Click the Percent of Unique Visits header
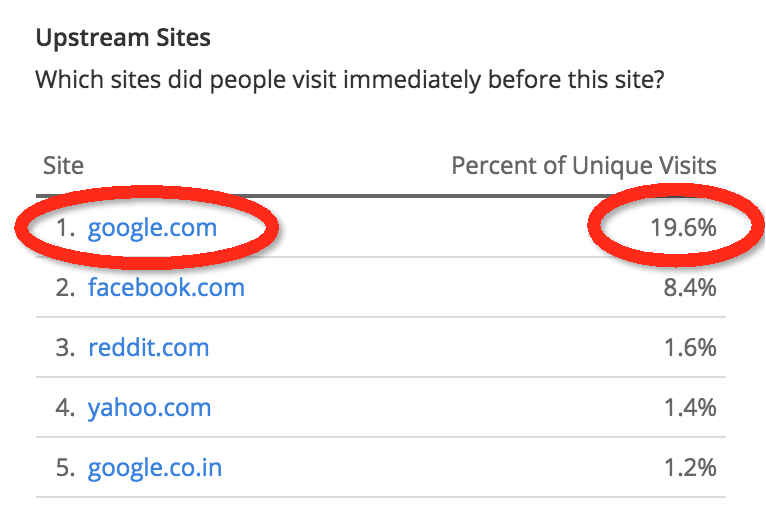This screenshot has width=766, height=512. coord(584,166)
